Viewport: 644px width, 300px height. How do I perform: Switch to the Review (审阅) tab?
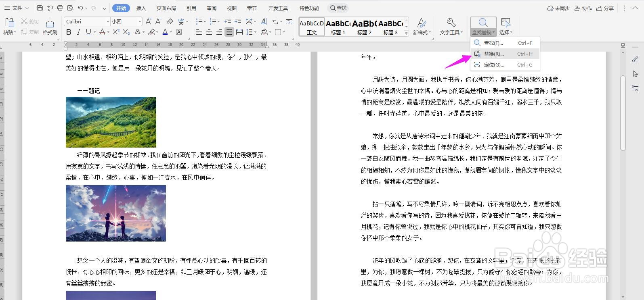click(212, 8)
